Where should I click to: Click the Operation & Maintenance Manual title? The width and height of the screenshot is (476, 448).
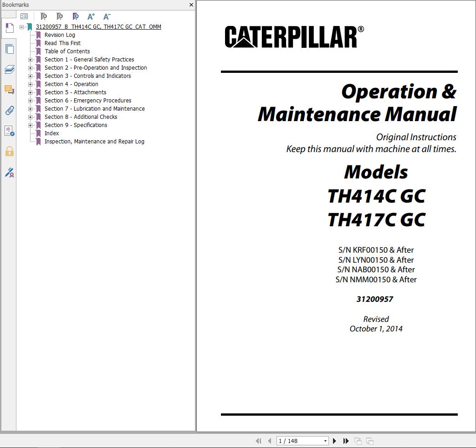click(357, 102)
